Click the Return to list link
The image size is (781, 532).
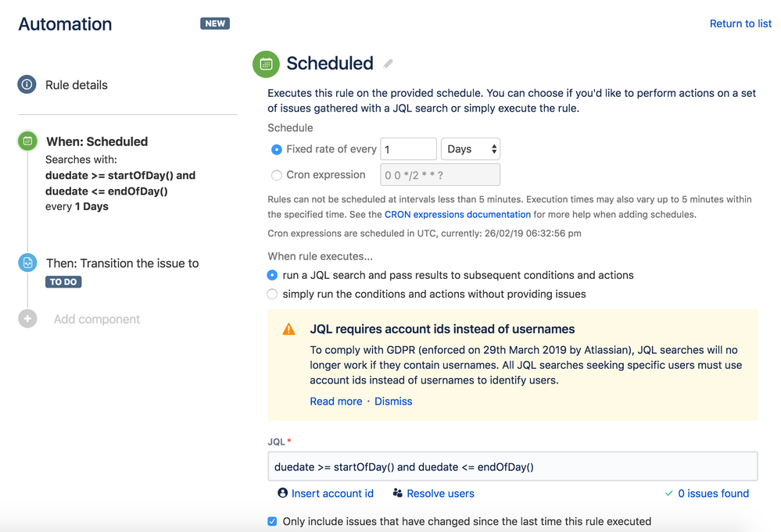[x=740, y=23]
